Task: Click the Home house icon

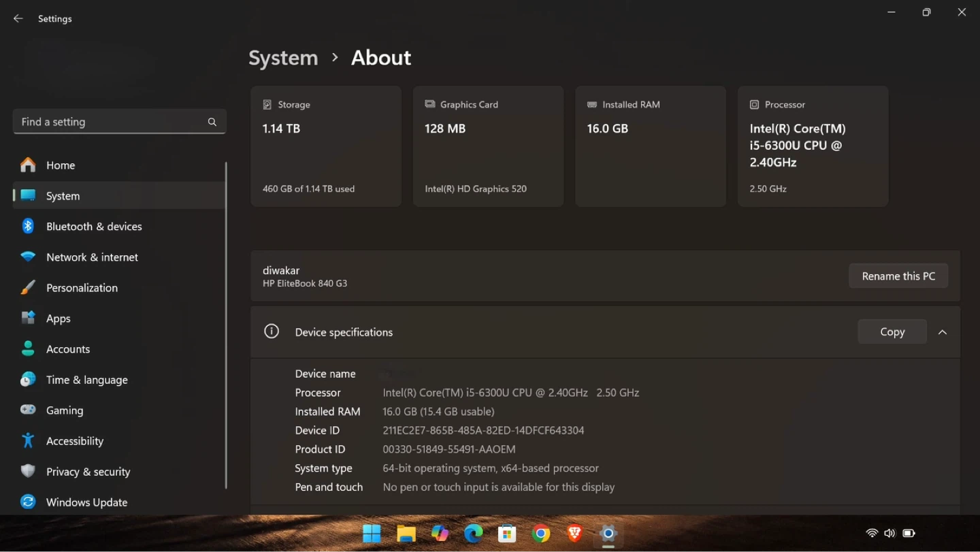Action: pos(28,165)
